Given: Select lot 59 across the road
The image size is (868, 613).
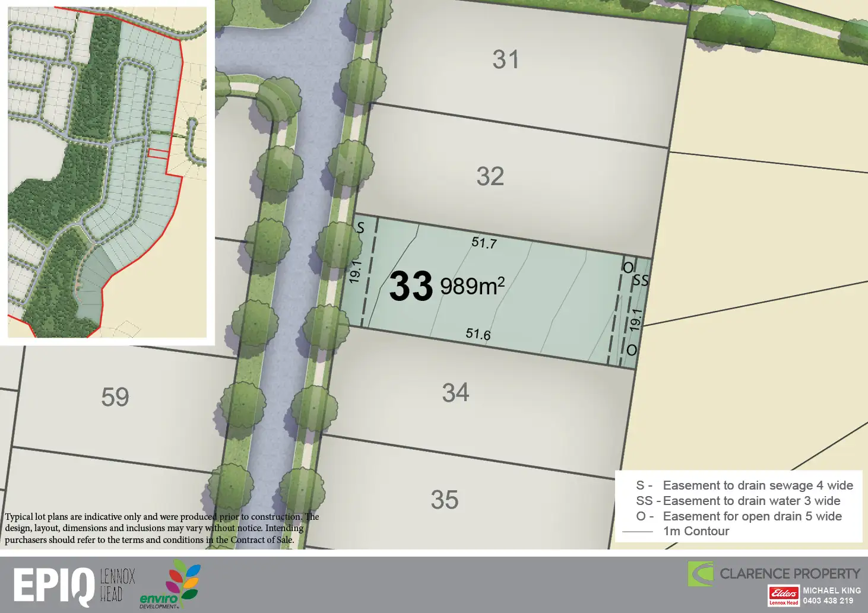Looking at the screenshot, I should click(x=115, y=398).
